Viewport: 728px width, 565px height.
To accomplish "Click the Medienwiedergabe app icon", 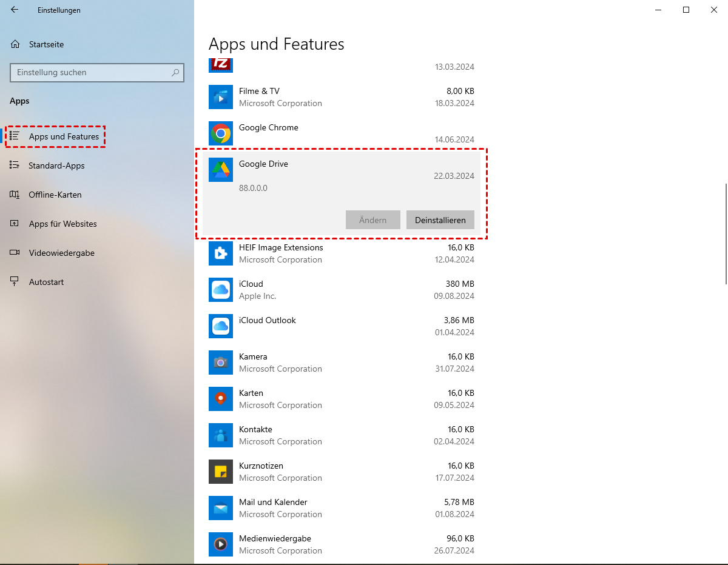I will pyautogui.click(x=221, y=544).
